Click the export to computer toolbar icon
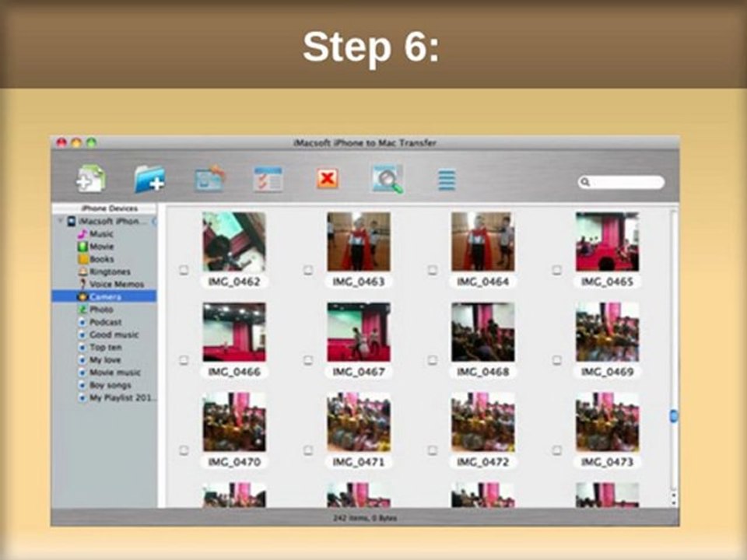Screen dimensions: 747x560 tap(209, 179)
